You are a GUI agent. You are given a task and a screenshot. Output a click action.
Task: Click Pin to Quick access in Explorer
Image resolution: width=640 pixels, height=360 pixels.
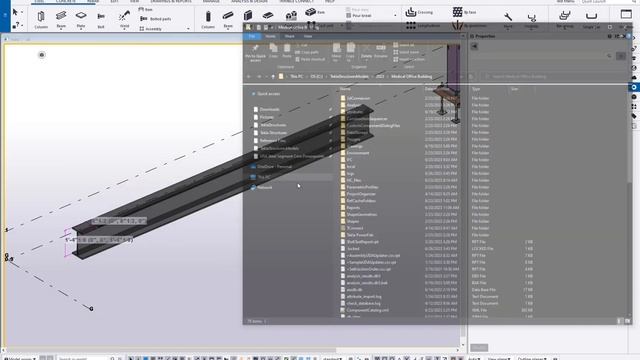point(256,53)
